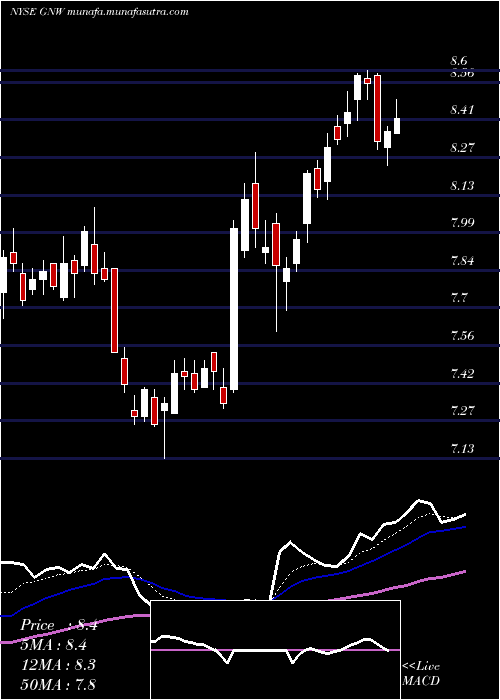The image size is (500, 700).
Task: Click the 8.13 price axis label
Action: (462, 185)
